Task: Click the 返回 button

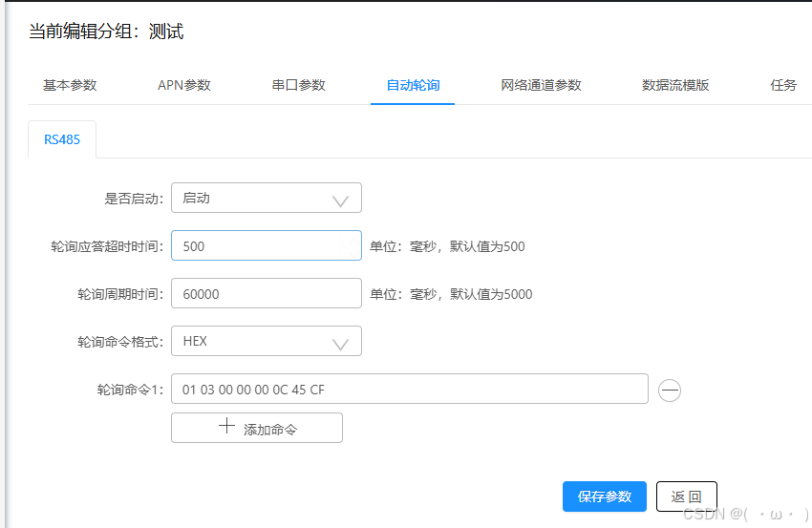Action: coord(687,496)
